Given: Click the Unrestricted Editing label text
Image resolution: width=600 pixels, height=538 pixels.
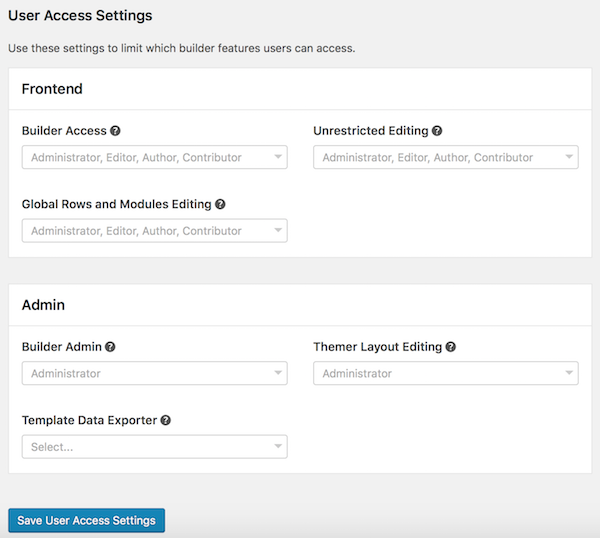Looking at the screenshot, I should (371, 131).
